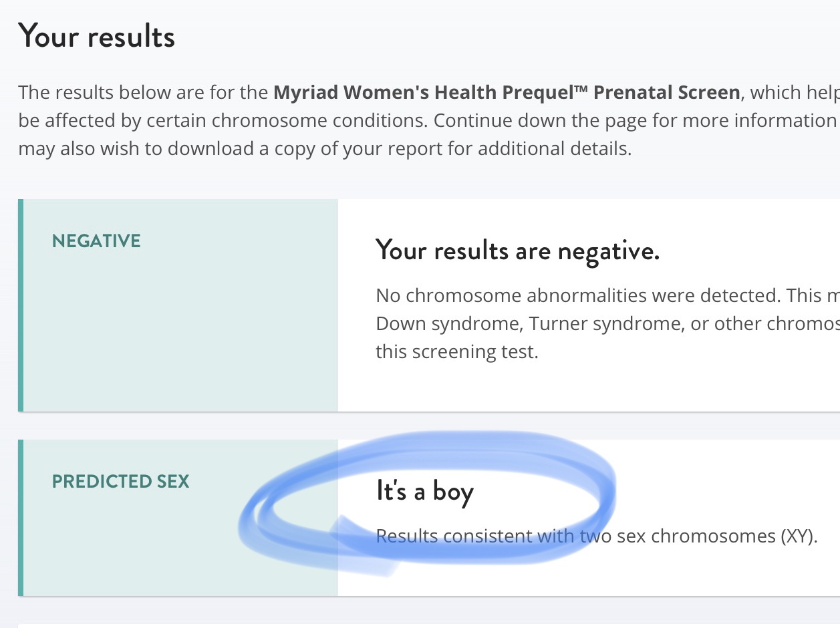Click the "this screening test." line
840x628 pixels.
coord(456,351)
